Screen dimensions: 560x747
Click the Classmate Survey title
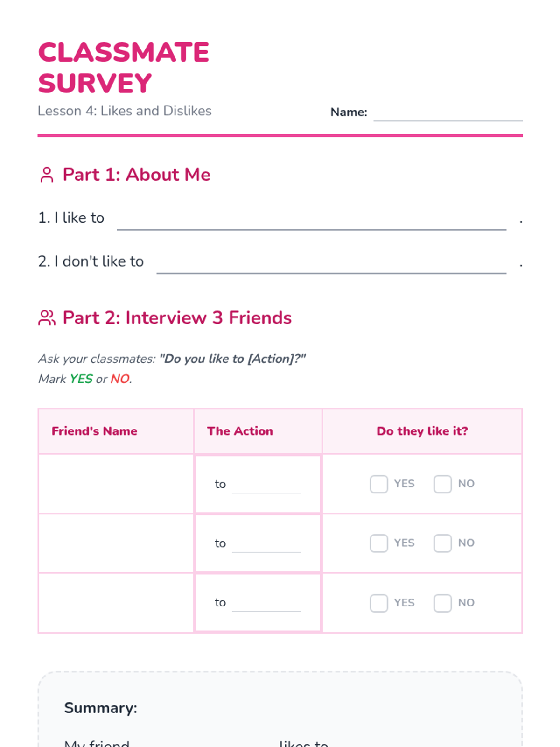pos(124,68)
